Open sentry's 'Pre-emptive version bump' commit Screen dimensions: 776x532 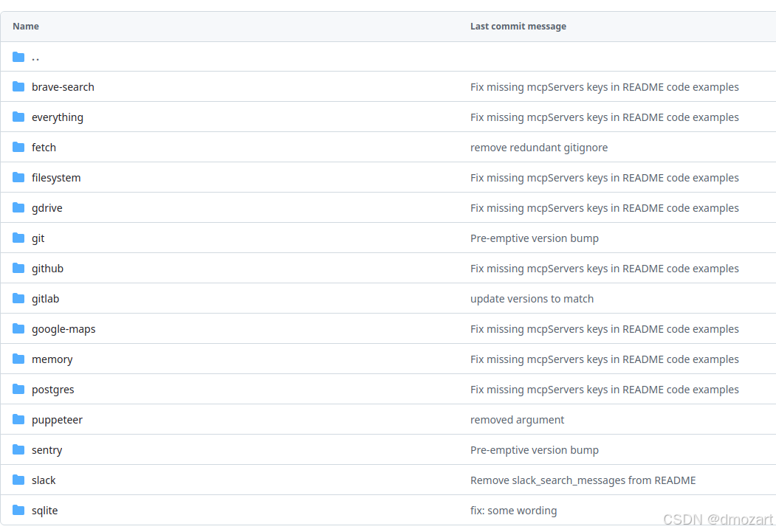tap(535, 450)
